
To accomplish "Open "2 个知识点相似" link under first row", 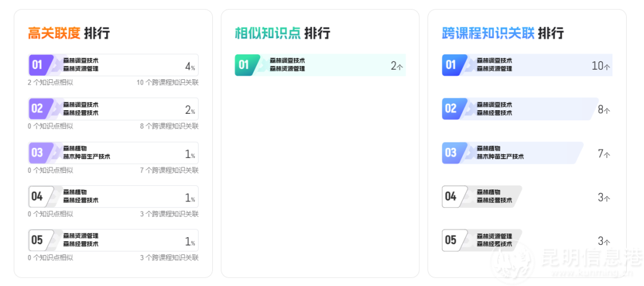I will click(x=50, y=82).
